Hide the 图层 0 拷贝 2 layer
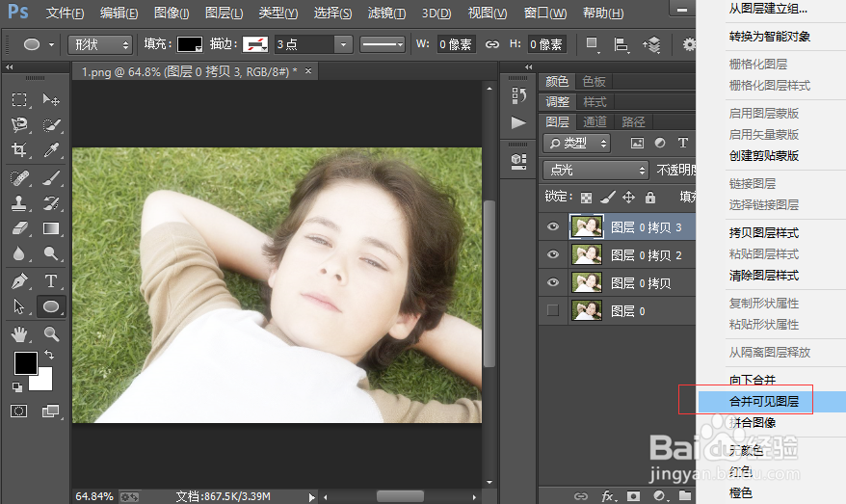The height and width of the screenshot is (504, 846). pyautogui.click(x=552, y=254)
